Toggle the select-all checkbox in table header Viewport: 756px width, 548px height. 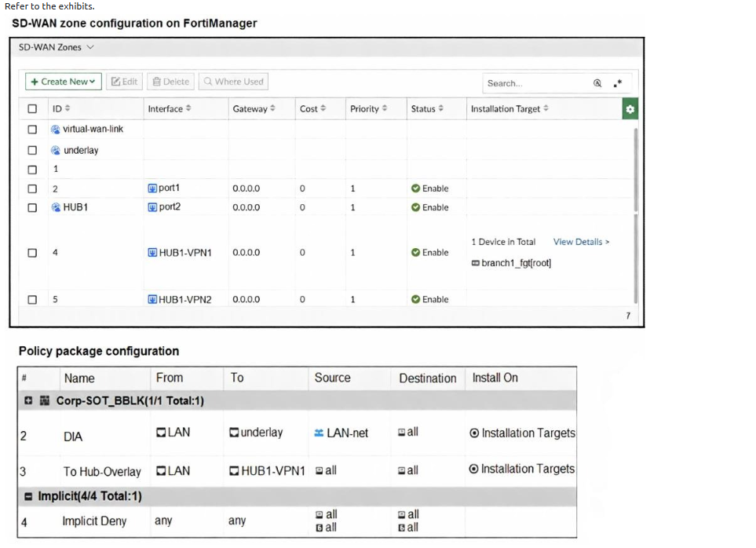point(32,109)
